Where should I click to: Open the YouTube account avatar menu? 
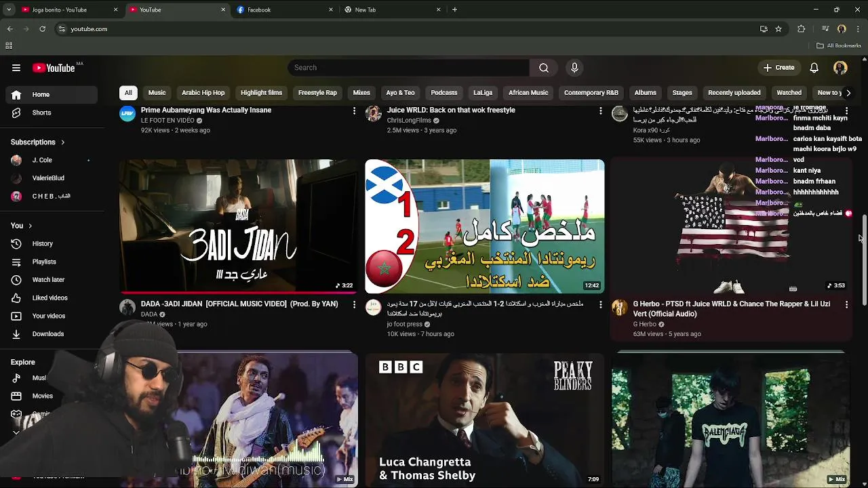click(840, 68)
